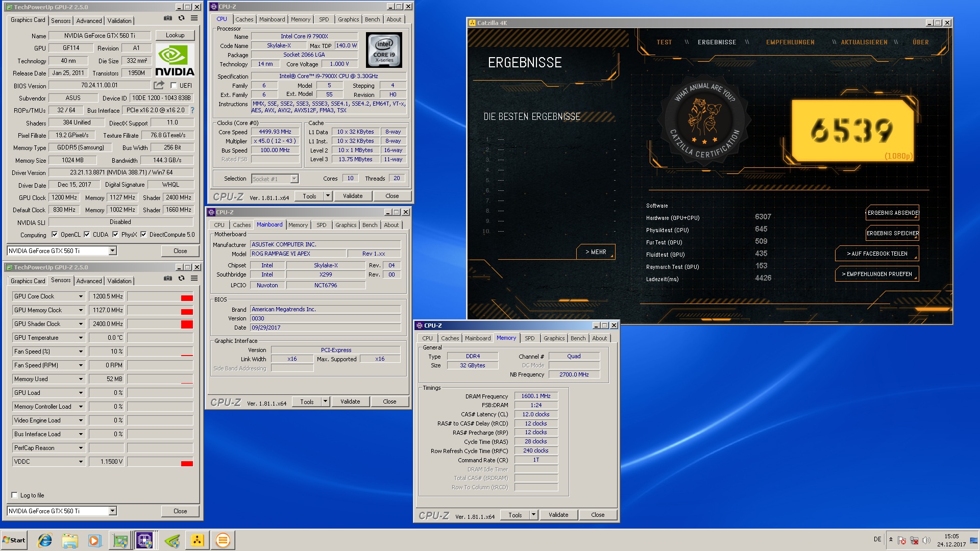Screen dimensions: 980x551
Task: Click the refresh icon in the GPU-Z Sensors window
Action: 181,279
